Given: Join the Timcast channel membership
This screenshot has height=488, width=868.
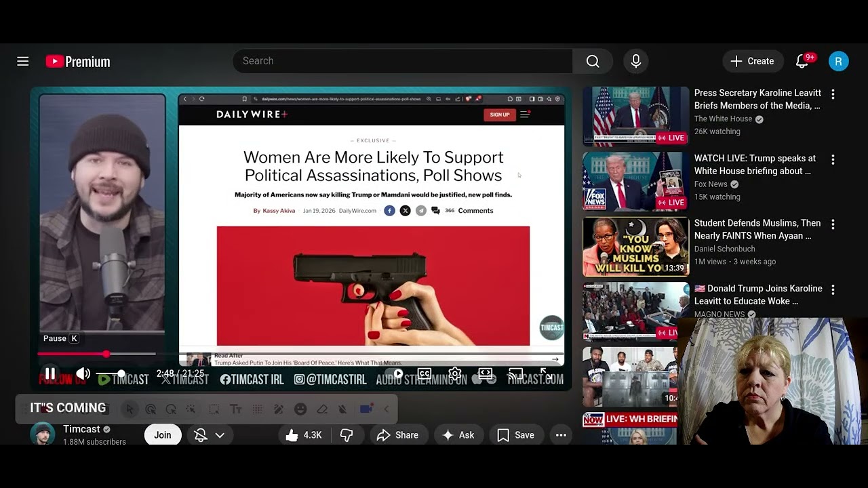Looking at the screenshot, I should click(x=163, y=435).
